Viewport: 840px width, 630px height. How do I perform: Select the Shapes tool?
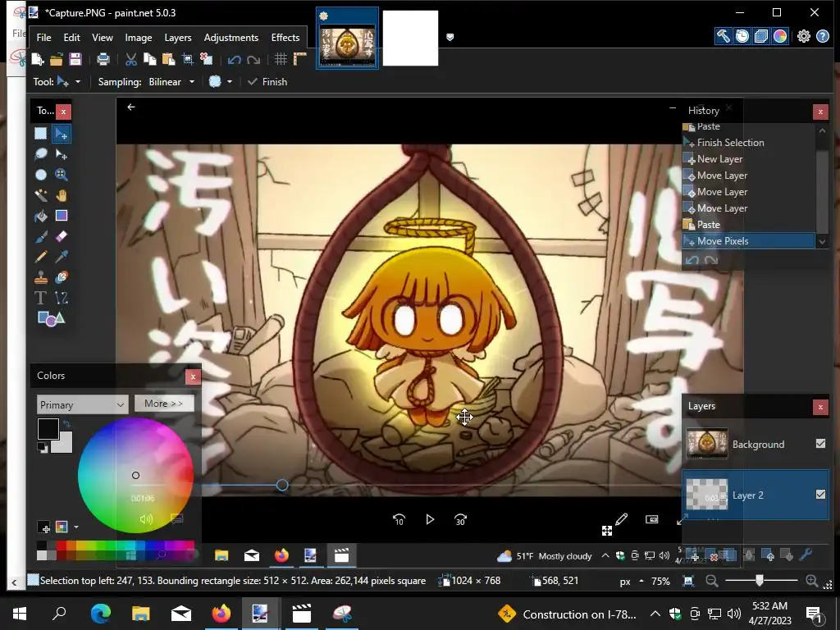tap(51, 319)
